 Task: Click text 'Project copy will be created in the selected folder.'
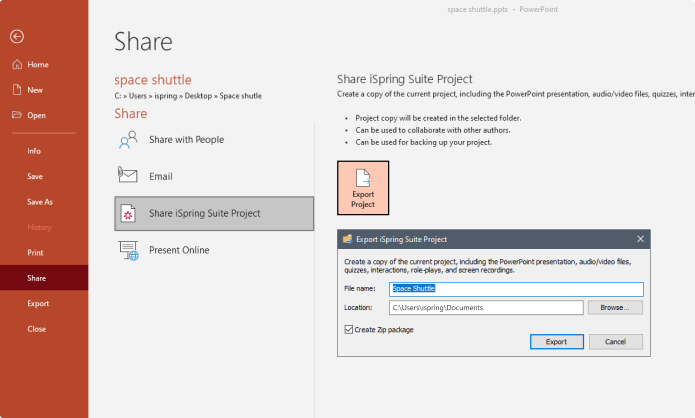[438, 118]
